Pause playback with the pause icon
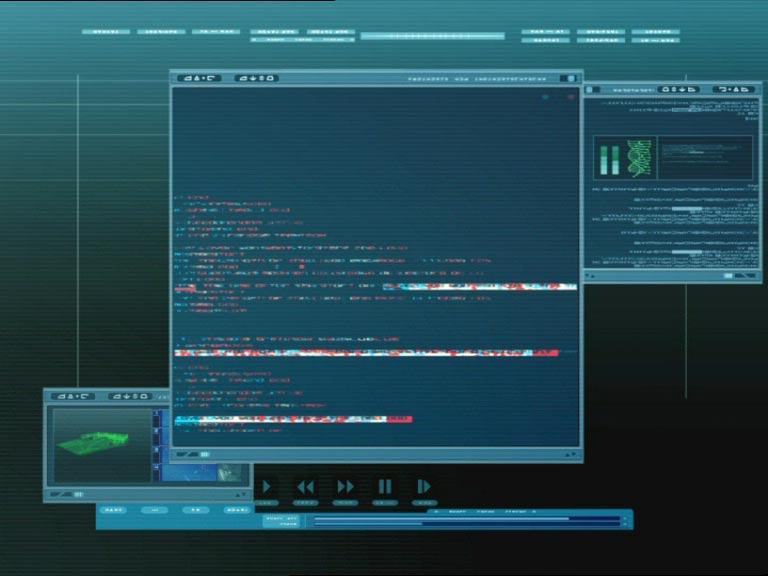This screenshot has width=768, height=576. (x=385, y=486)
